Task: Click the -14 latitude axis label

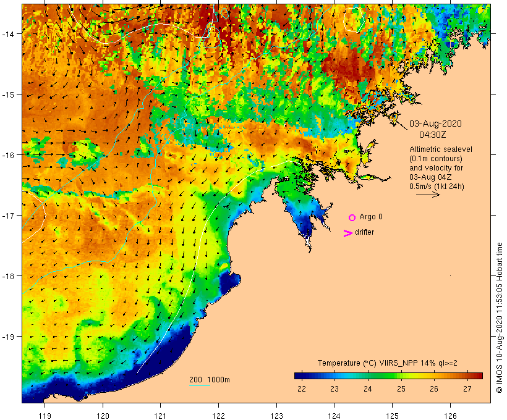Action: coord(7,34)
